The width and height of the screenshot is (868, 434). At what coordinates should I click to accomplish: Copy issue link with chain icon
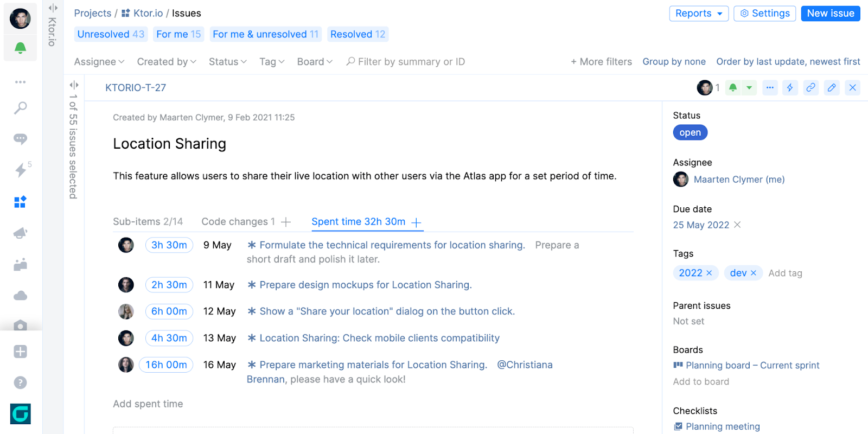(810, 87)
